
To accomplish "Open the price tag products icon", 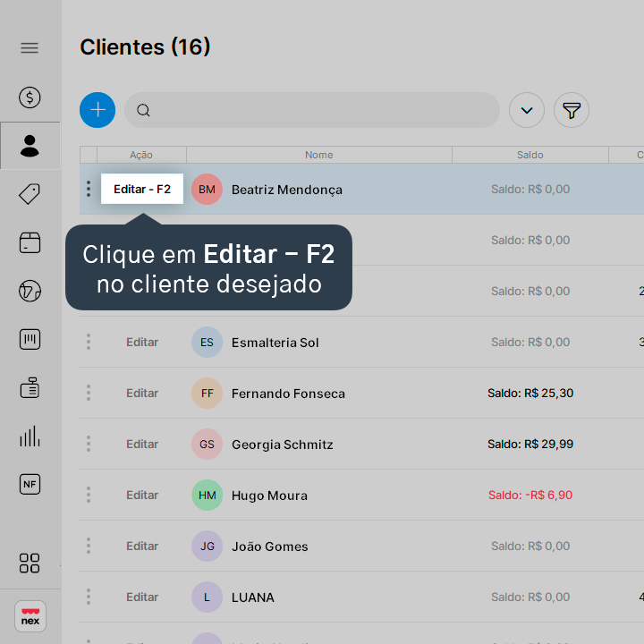I will pyautogui.click(x=30, y=194).
